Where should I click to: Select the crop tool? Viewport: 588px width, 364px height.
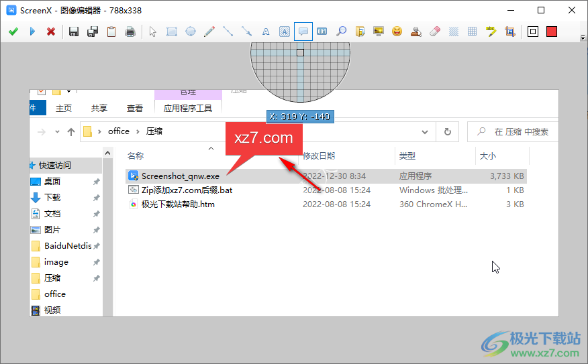[x=510, y=32]
